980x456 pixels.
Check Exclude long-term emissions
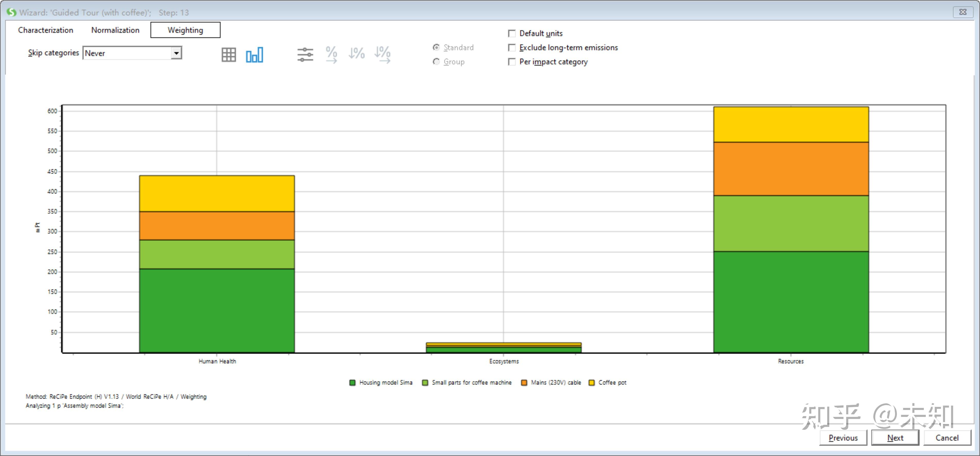pyautogui.click(x=512, y=48)
